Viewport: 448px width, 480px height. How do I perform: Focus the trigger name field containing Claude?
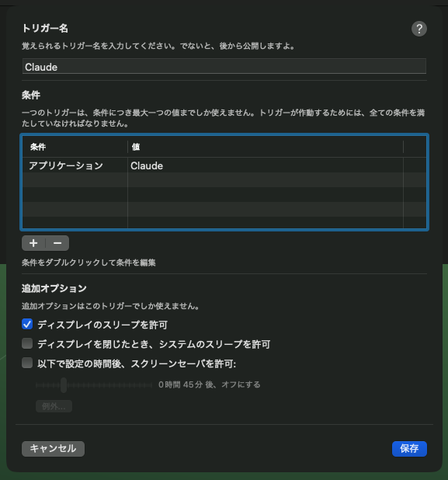coord(224,67)
